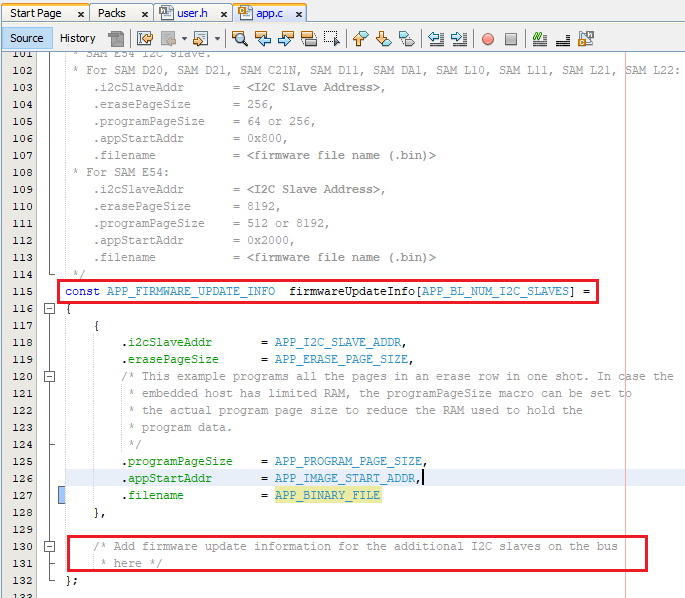The image size is (685, 598).
Task: Click the Stop Macro Recording icon
Action: click(x=511, y=39)
